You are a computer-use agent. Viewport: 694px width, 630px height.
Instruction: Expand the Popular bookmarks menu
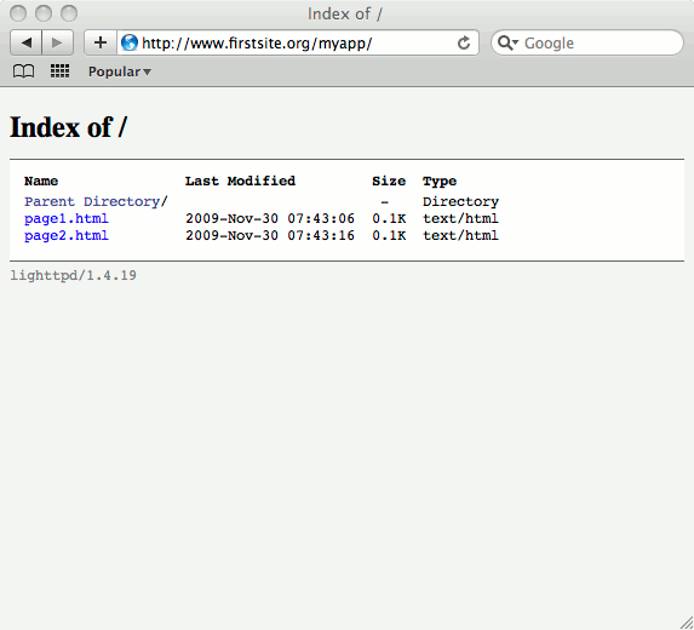click(119, 72)
